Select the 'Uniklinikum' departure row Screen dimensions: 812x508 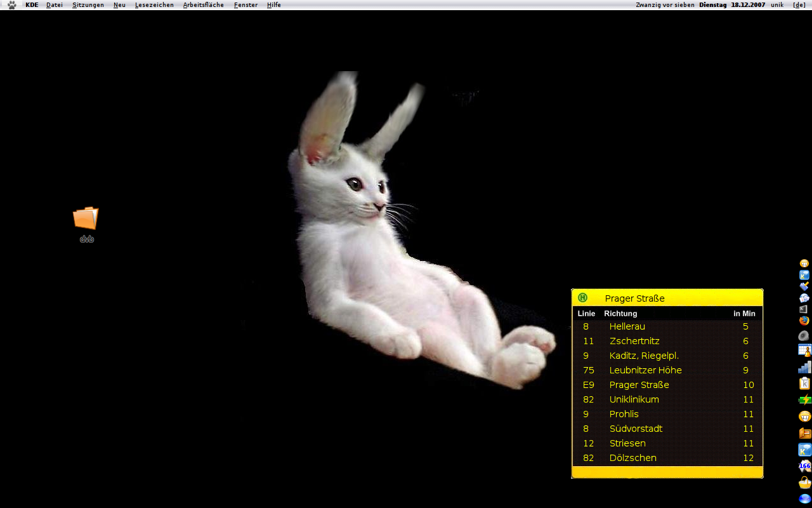pyautogui.click(x=667, y=399)
